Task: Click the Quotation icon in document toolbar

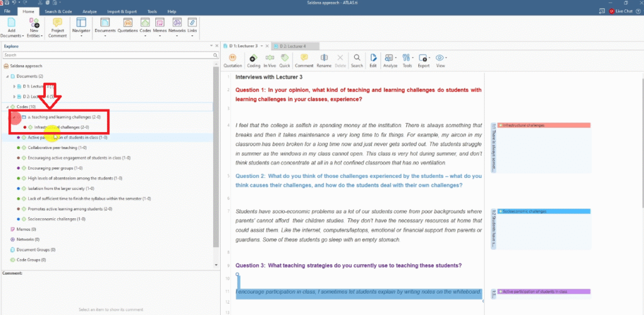Action: coord(233,58)
